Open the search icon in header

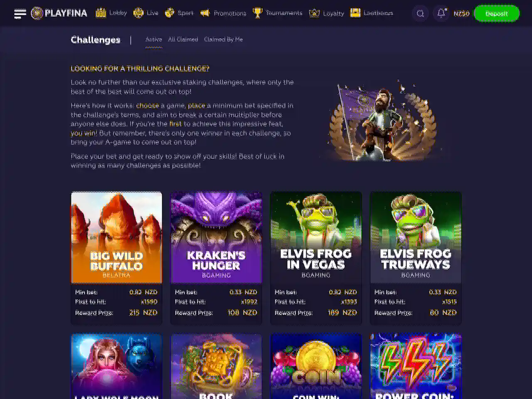tap(420, 13)
